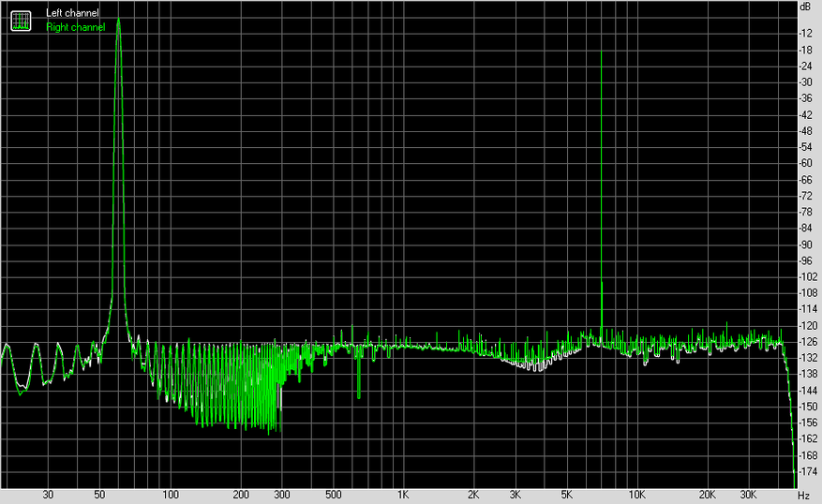The height and width of the screenshot is (504, 822).
Task: Click the "30K" frequency axis label
Action: coord(749,495)
